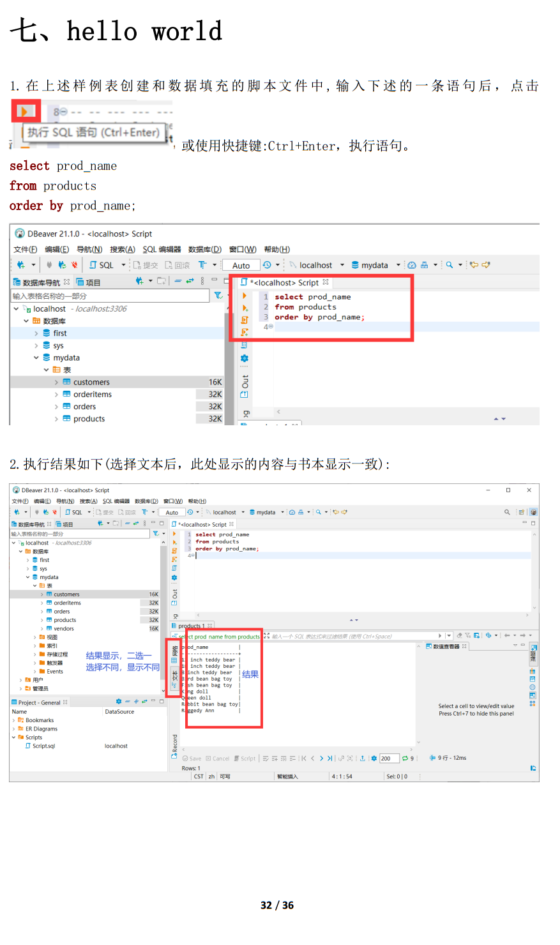
Task: Expand 存储过程 folder in lower window tree
Action: 34,654
